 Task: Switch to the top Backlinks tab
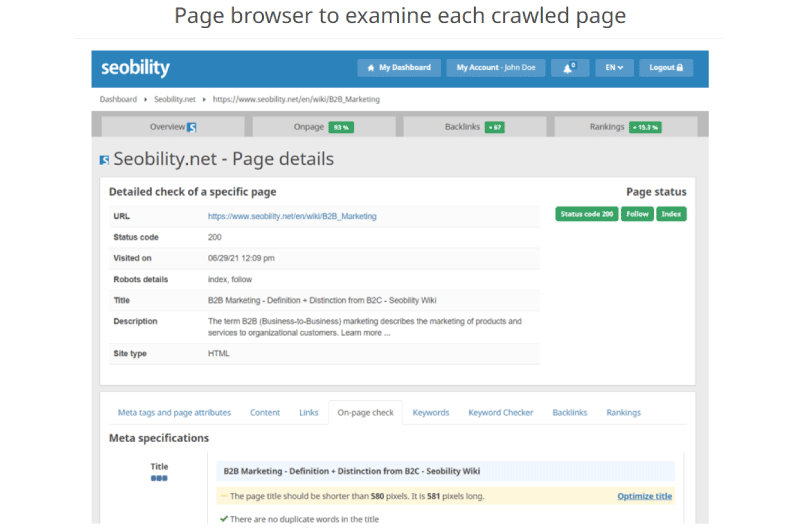pyautogui.click(x=474, y=127)
